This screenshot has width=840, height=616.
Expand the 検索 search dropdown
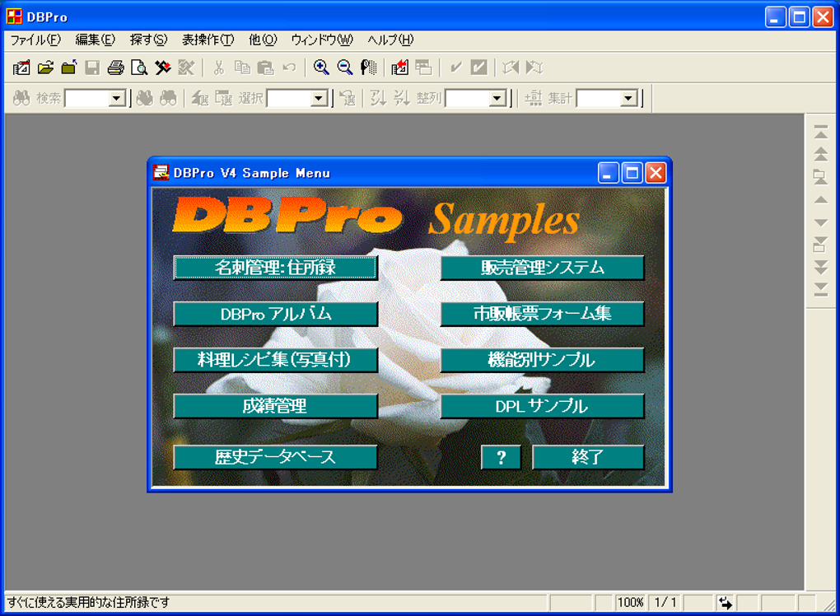[x=117, y=99]
